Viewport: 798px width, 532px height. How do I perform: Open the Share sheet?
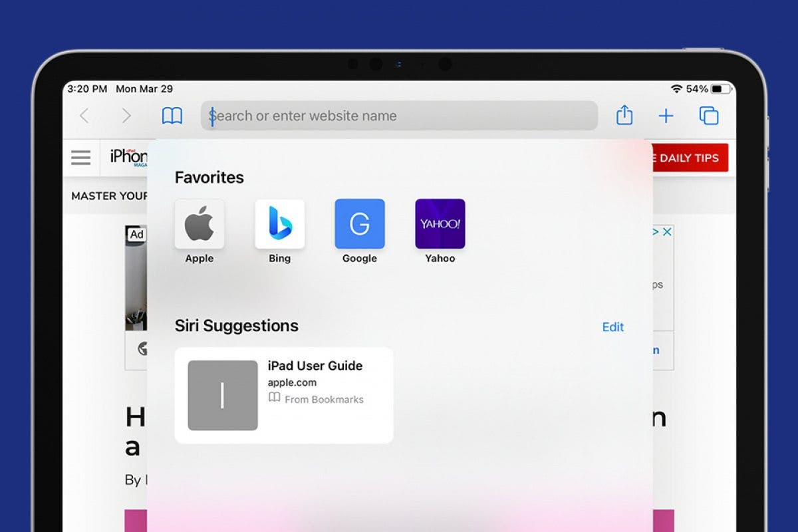[x=624, y=115]
